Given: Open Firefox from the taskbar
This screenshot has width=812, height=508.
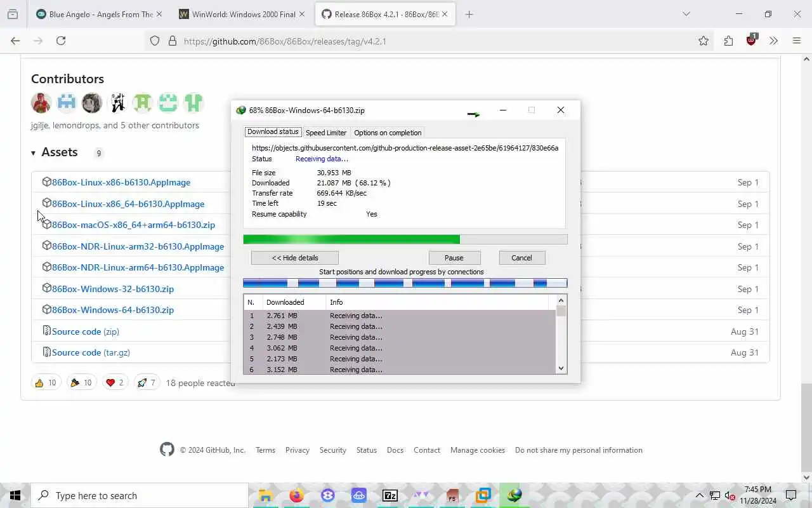Looking at the screenshot, I should point(296,495).
